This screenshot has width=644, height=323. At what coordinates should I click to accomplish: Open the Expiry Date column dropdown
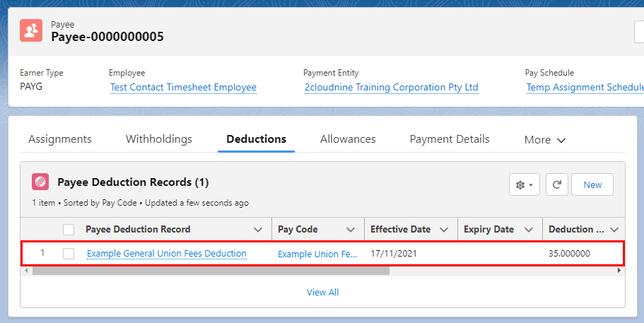(529, 230)
